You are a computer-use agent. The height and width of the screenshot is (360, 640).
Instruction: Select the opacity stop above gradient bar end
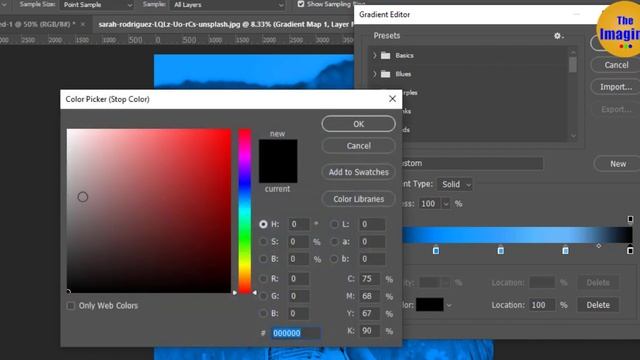630,220
